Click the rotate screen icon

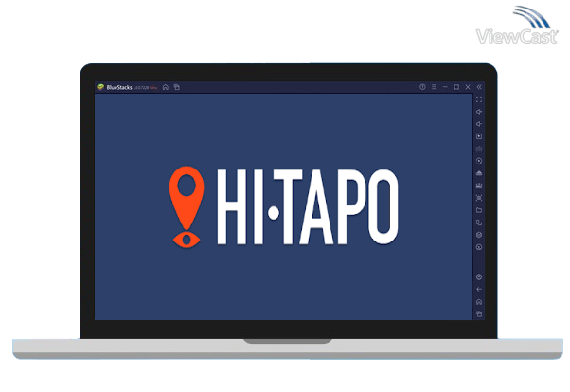[479, 223]
